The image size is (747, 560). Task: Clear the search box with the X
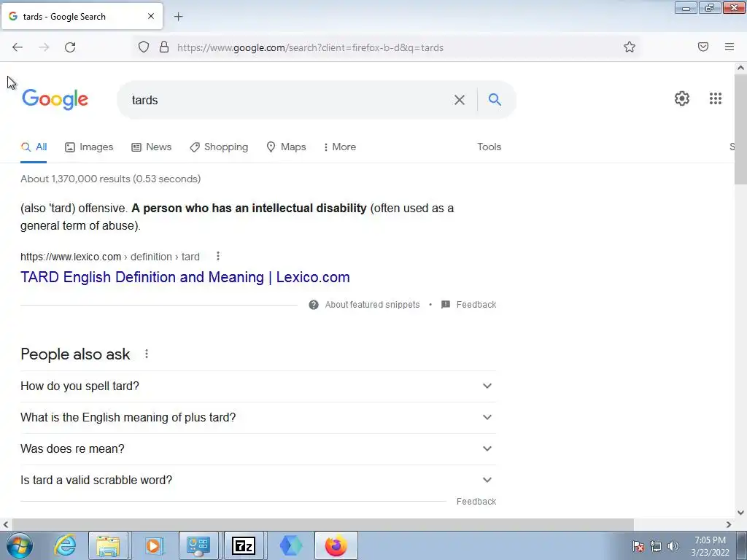[x=460, y=100]
